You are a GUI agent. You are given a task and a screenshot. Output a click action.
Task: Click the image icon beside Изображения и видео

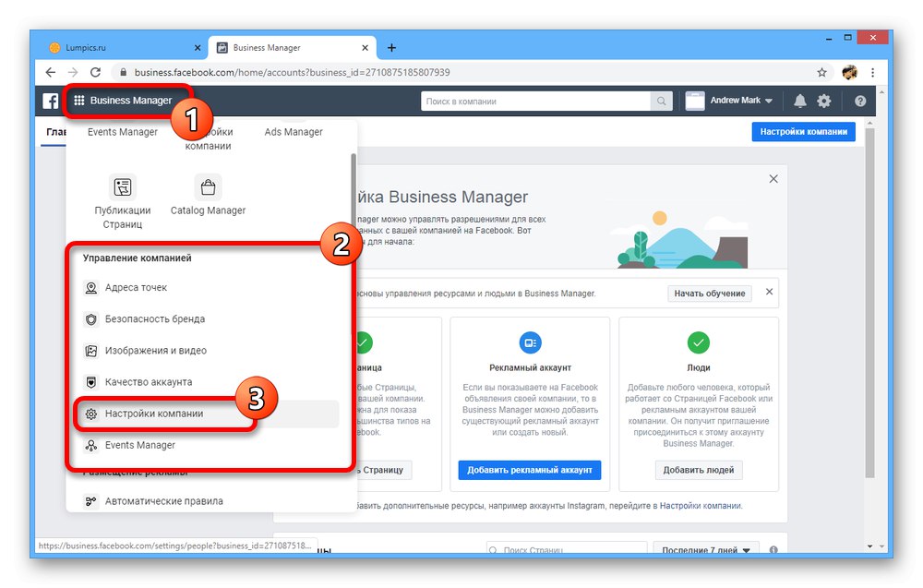[x=90, y=351]
